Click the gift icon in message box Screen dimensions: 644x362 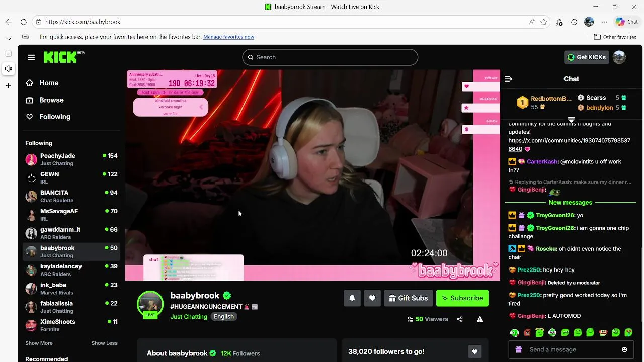click(519, 349)
